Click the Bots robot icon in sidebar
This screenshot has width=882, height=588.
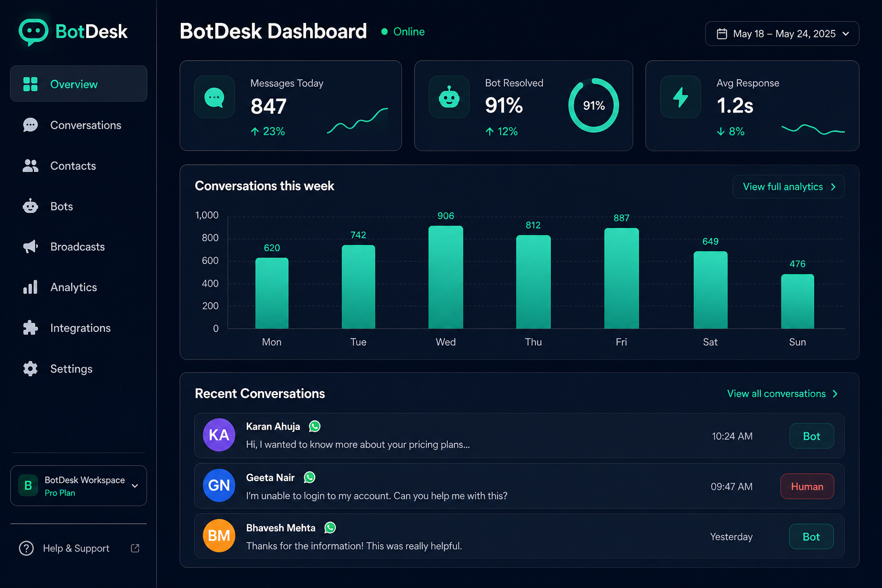click(30, 206)
